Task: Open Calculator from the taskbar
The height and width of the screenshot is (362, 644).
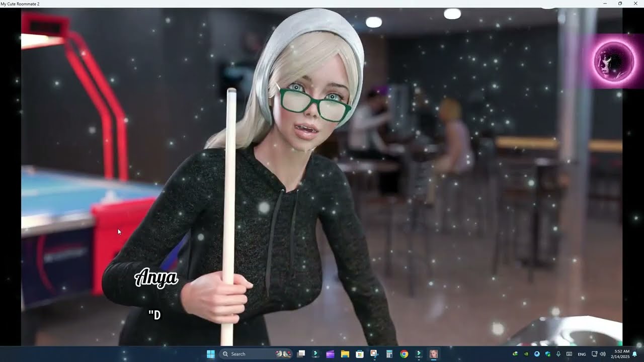Action: pos(389,354)
